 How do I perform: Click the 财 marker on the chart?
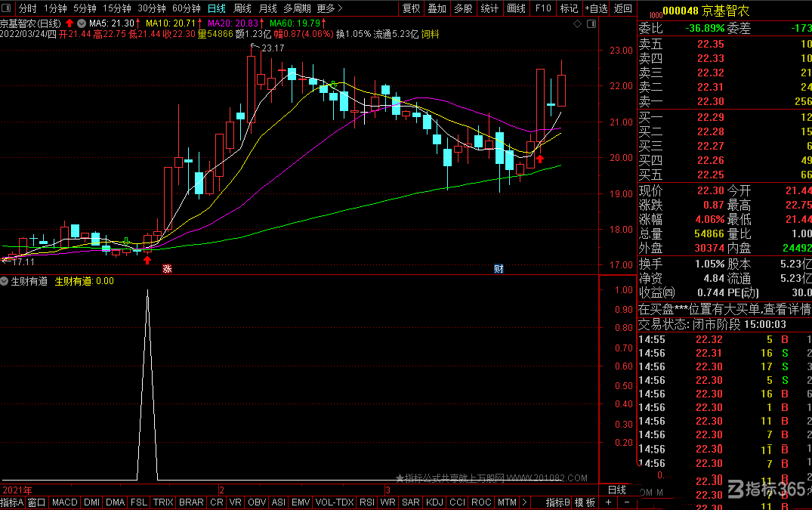[x=499, y=268]
